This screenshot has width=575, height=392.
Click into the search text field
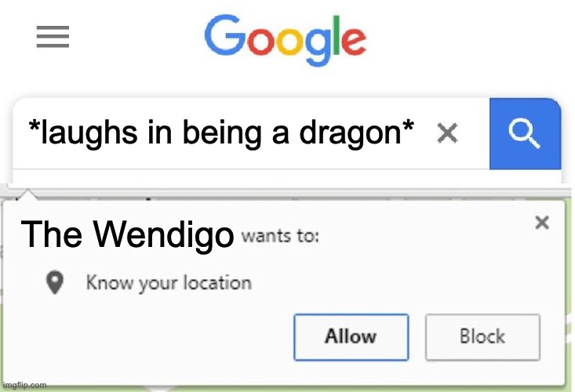251,134
